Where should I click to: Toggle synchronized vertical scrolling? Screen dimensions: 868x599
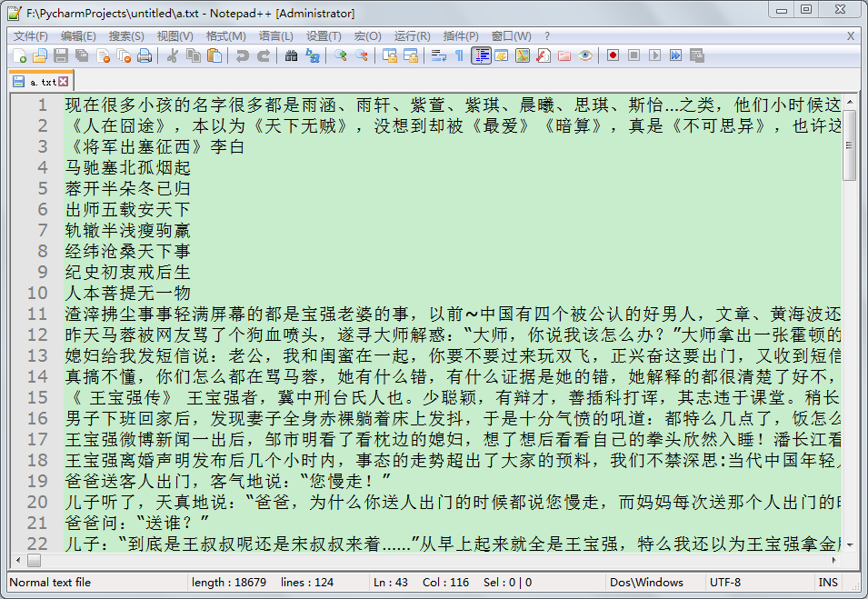pyautogui.click(x=390, y=56)
